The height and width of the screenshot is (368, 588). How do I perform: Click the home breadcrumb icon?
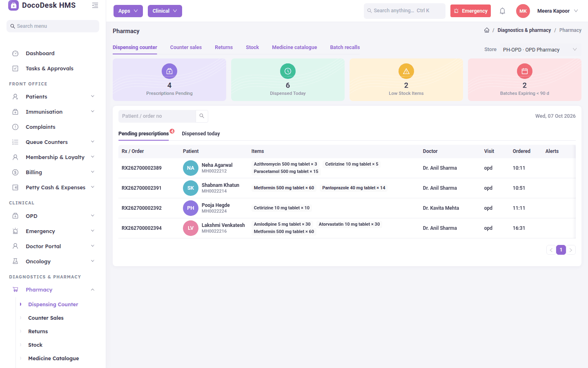point(487,30)
